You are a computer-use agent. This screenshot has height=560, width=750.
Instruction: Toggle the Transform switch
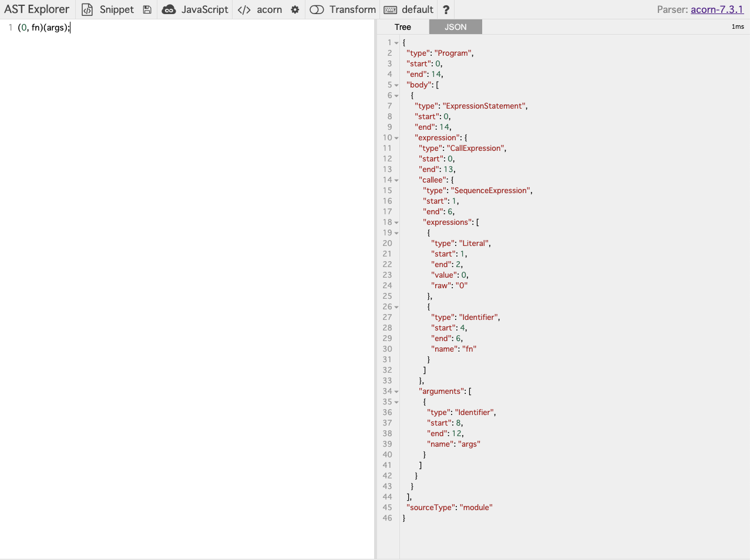click(317, 9)
